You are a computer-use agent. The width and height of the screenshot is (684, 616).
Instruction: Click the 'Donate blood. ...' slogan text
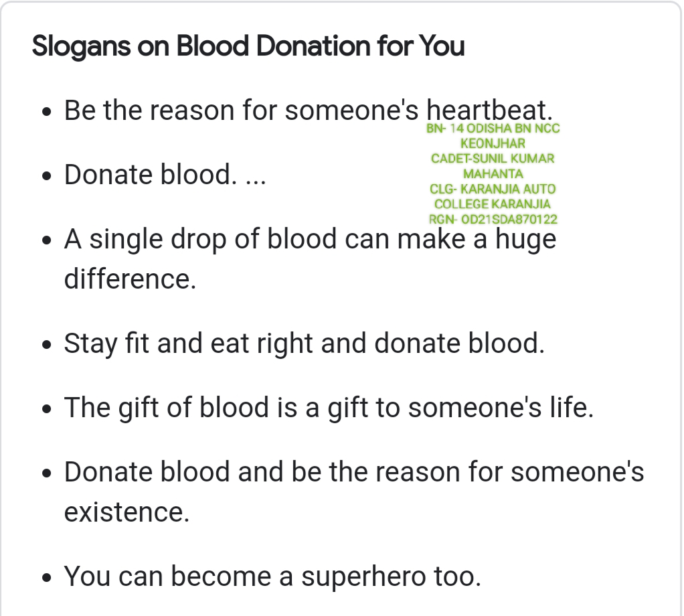coord(165,175)
